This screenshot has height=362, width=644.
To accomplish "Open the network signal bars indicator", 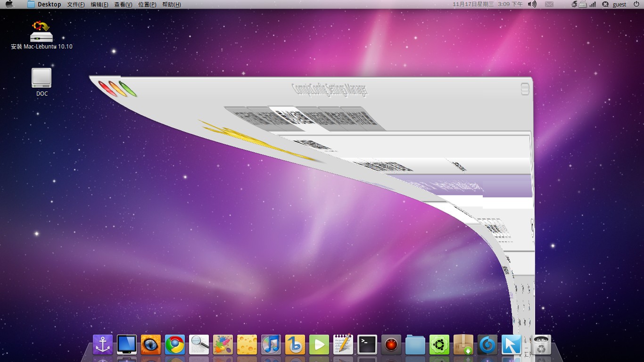I will [x=592, y=4].
